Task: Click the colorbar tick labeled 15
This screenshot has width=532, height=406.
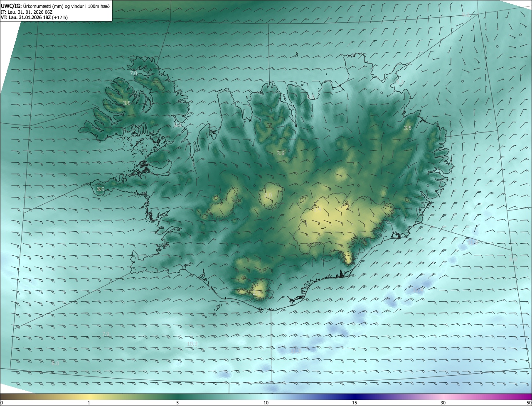Action: 355,403
